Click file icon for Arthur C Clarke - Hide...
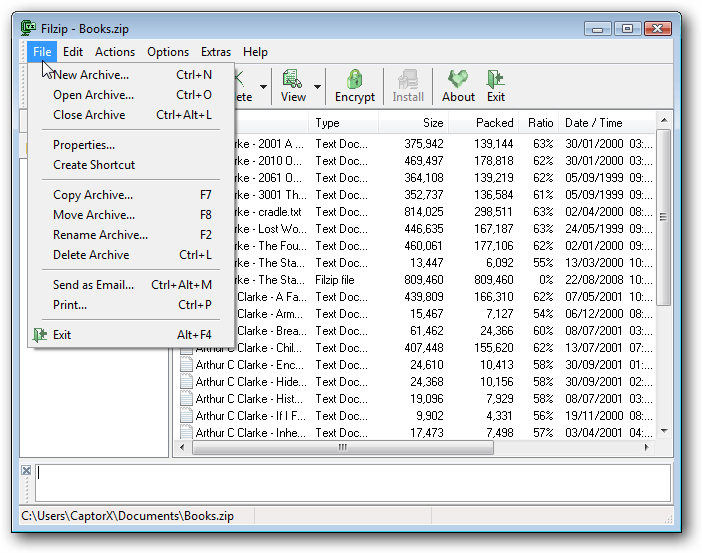The height and width of the screenshot is (553, 702). point(186,382)
